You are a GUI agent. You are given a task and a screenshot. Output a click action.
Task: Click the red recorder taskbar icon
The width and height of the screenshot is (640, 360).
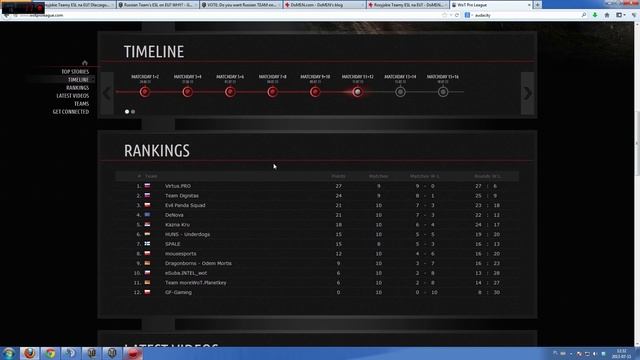coord(133,353)
